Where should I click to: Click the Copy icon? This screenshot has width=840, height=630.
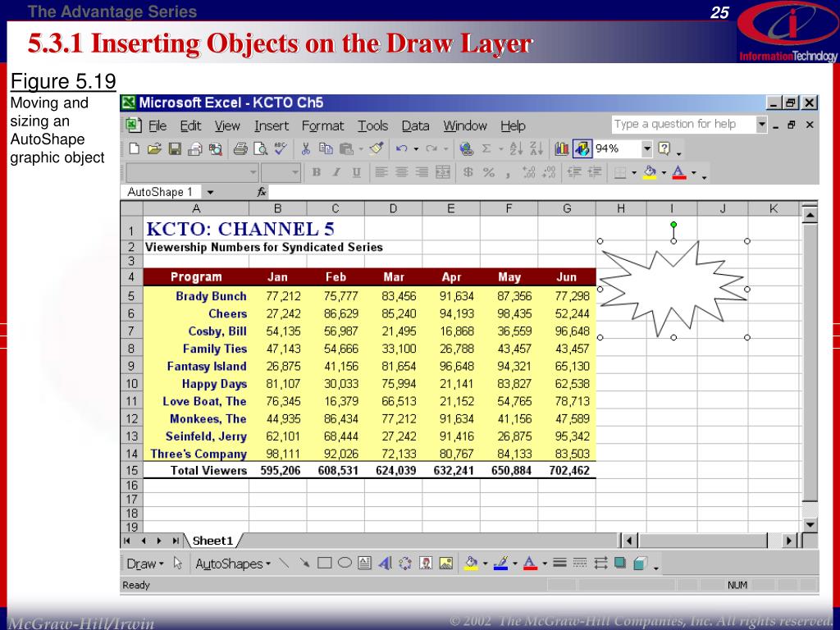(x=326, y=148)
